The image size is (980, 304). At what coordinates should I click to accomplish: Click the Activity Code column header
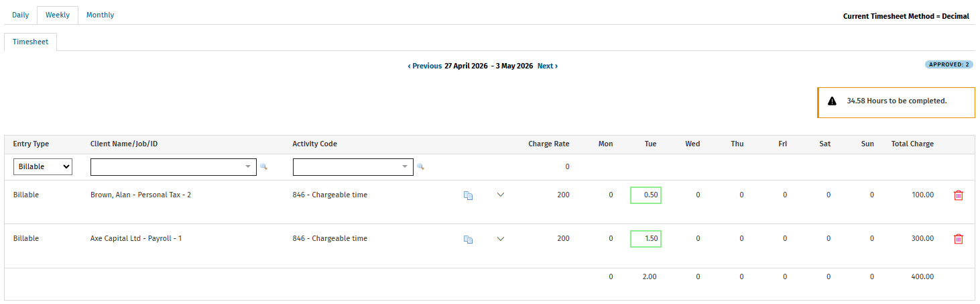315,144
